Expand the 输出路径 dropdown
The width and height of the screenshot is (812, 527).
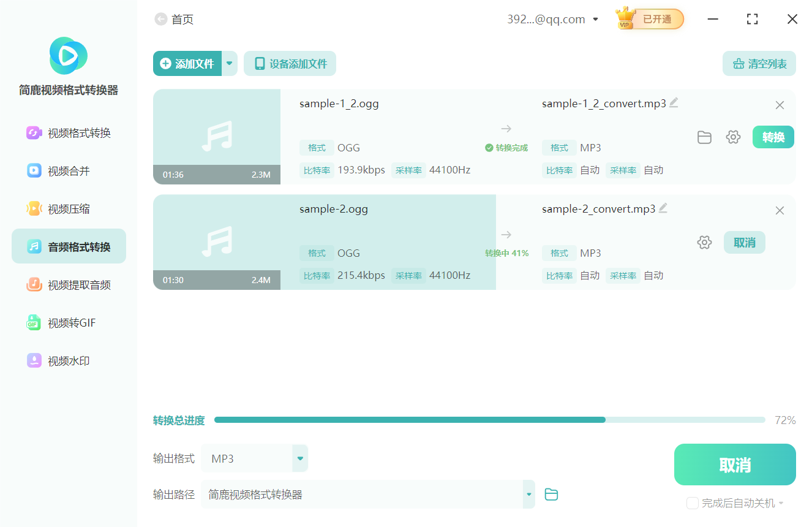pos(528,494)
